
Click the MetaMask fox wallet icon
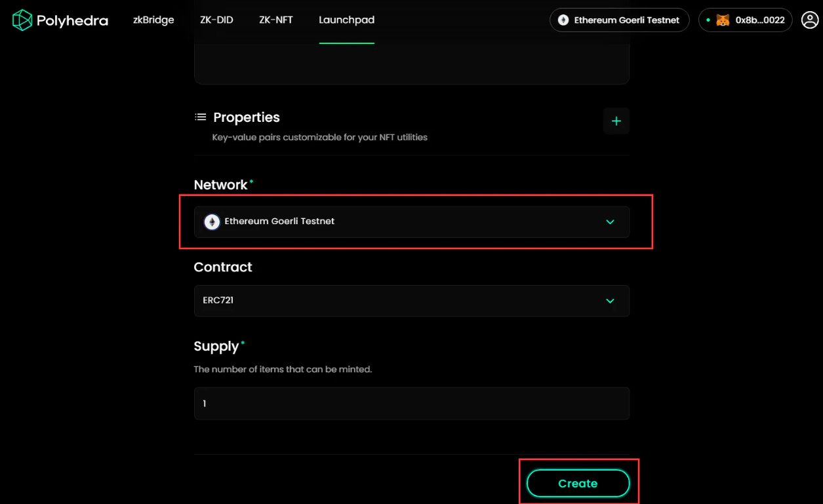click(x=722, y=20)
